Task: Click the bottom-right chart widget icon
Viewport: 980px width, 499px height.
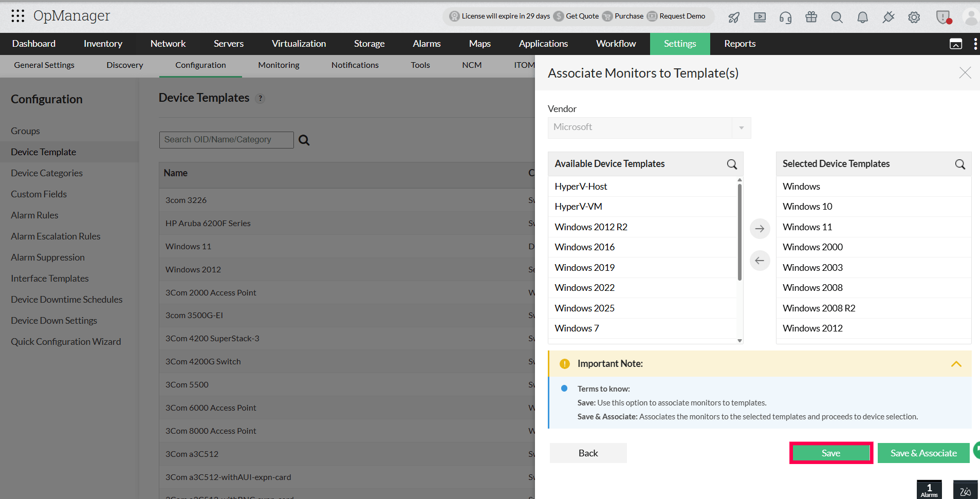Action: click(965, 490)
